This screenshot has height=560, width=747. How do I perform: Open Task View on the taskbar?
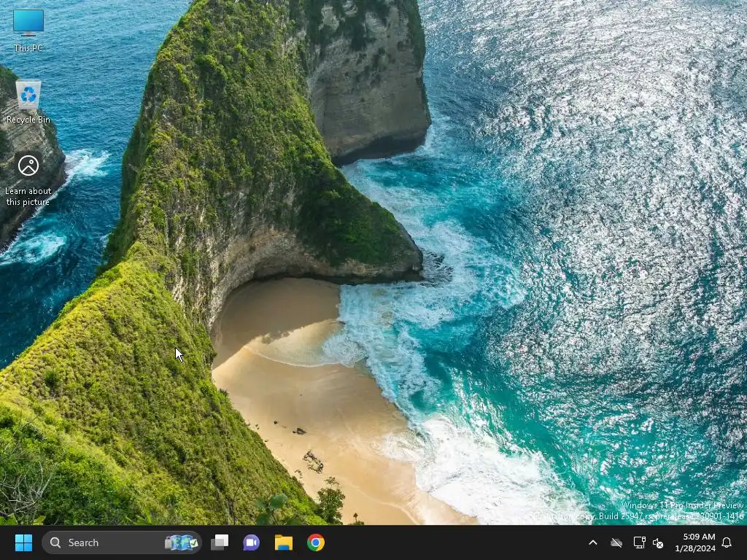[x=220, y=542]
